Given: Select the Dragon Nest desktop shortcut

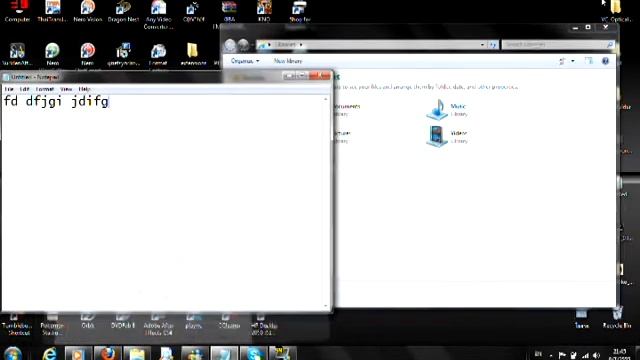Looking at the screenshot, I should click(x=123, y=11).
